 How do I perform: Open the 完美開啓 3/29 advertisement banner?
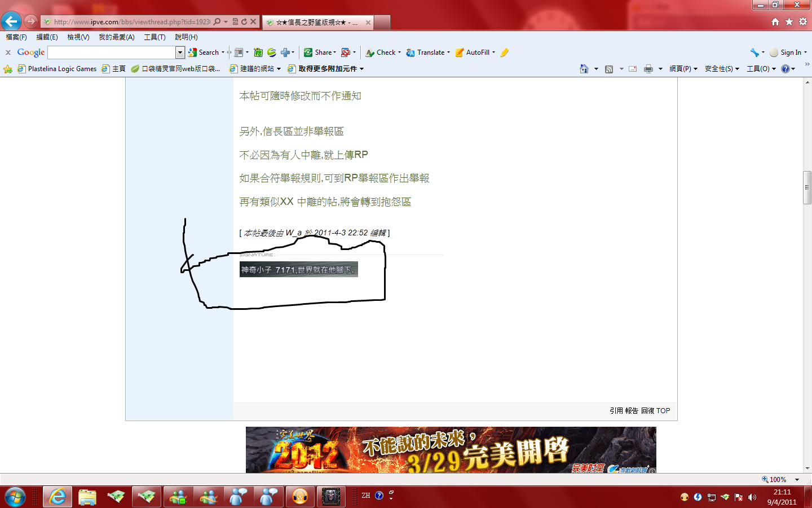[x=451, y=450]
